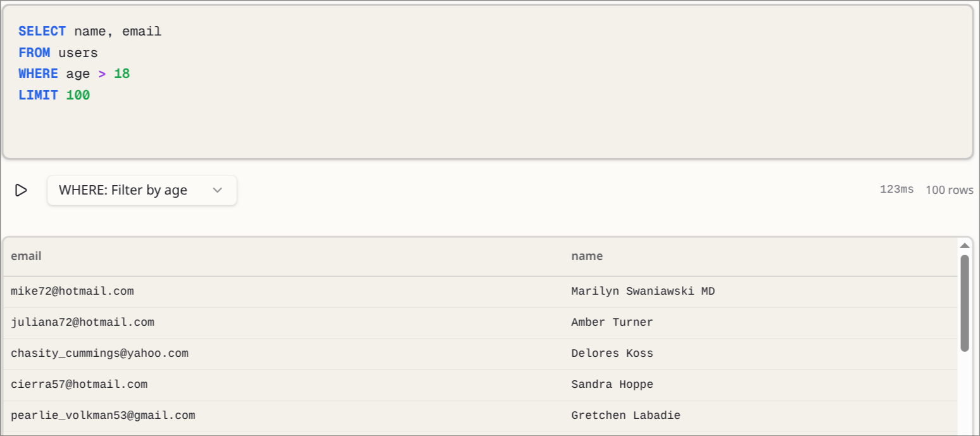Click the 'name' column header

pos(587,256)
